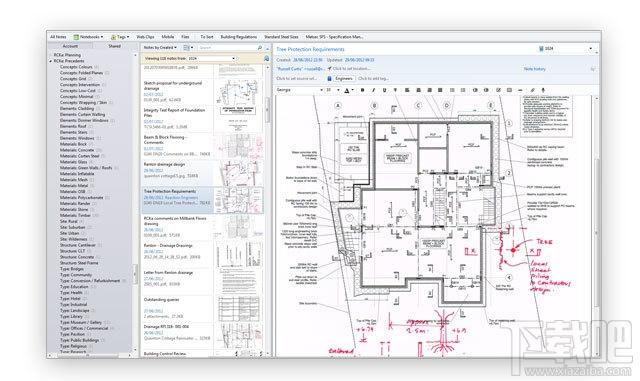The image size is (640, 381).
Task: Click the Russell Curtis author link
Action: [x=300, y=69]
